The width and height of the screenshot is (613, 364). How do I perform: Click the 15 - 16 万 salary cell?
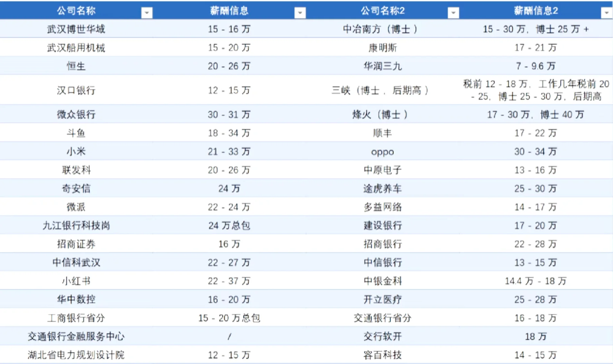229,29
